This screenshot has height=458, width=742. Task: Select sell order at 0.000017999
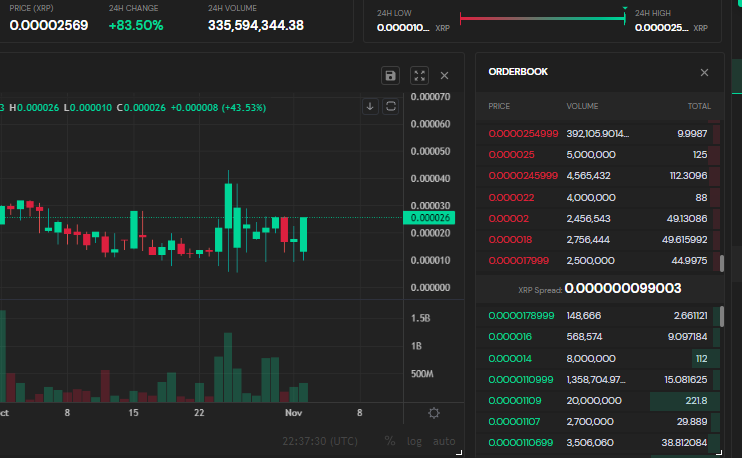598,261
